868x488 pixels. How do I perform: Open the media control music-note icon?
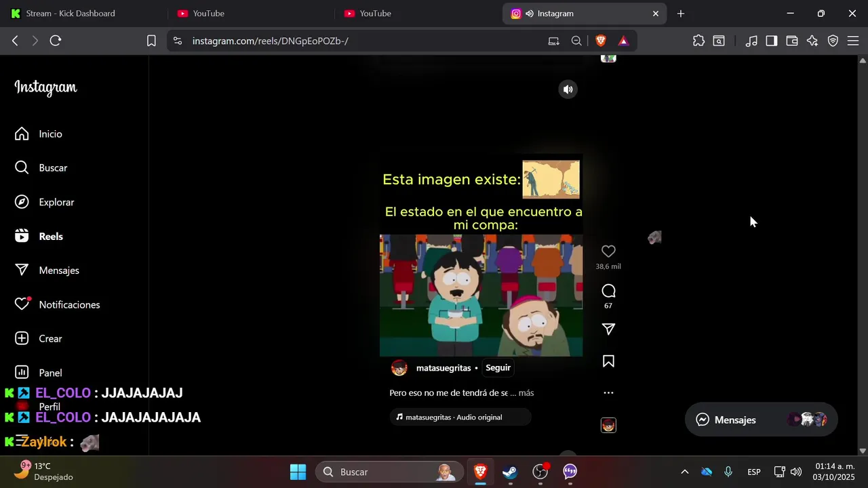751,41
